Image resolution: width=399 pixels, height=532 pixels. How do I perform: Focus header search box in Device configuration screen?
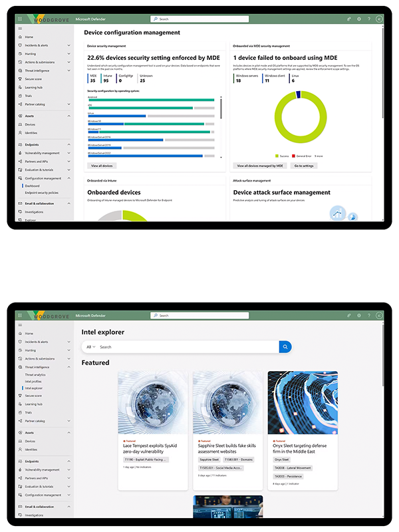199,19
